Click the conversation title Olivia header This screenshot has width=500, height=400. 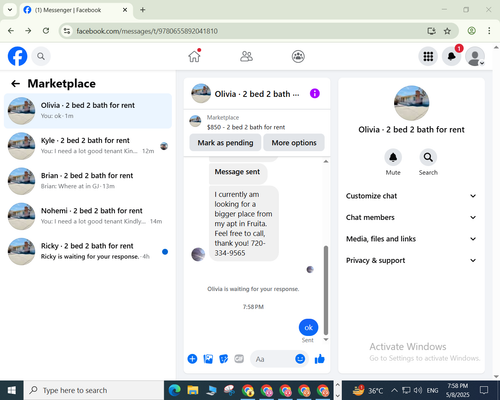click(x=257, y=94)
